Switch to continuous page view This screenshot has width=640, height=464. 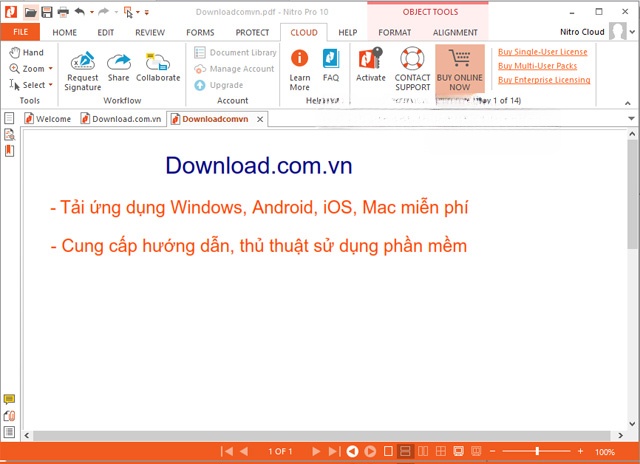[405, 451]
